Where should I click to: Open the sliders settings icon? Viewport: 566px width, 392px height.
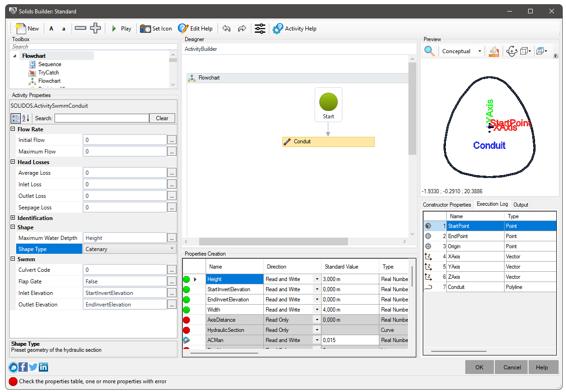pos(260,29)
